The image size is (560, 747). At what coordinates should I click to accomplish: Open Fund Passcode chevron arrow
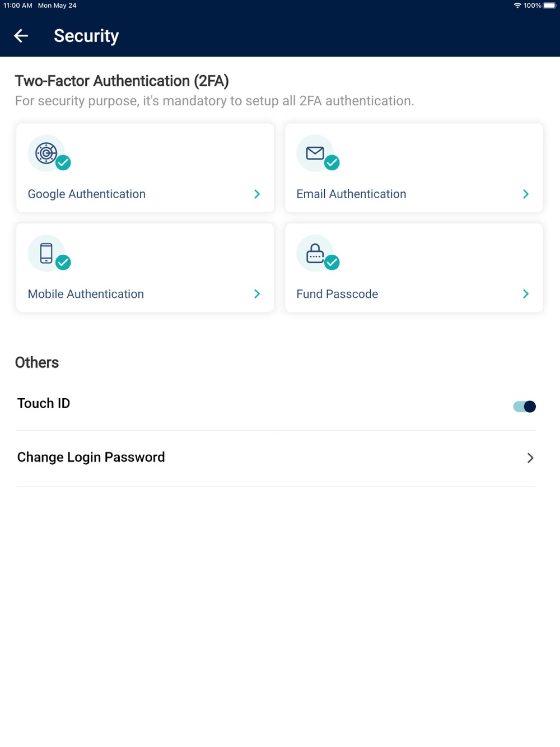point(526,294)
